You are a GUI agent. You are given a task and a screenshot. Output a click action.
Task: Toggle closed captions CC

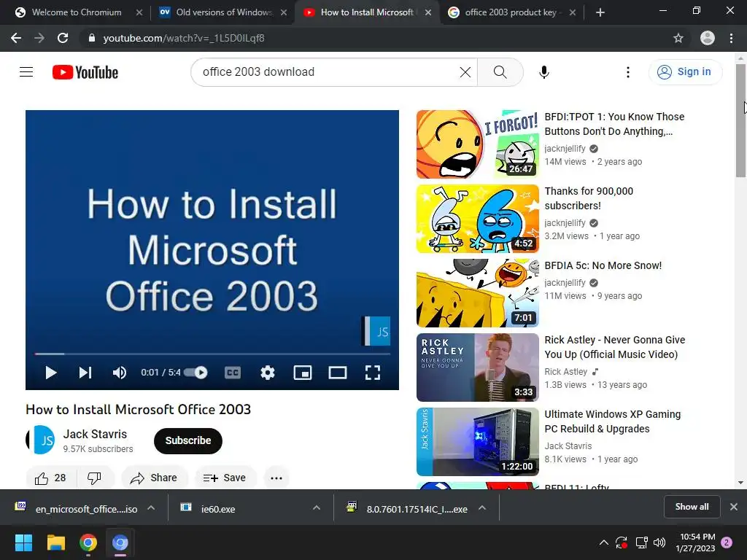coord(233,373)
